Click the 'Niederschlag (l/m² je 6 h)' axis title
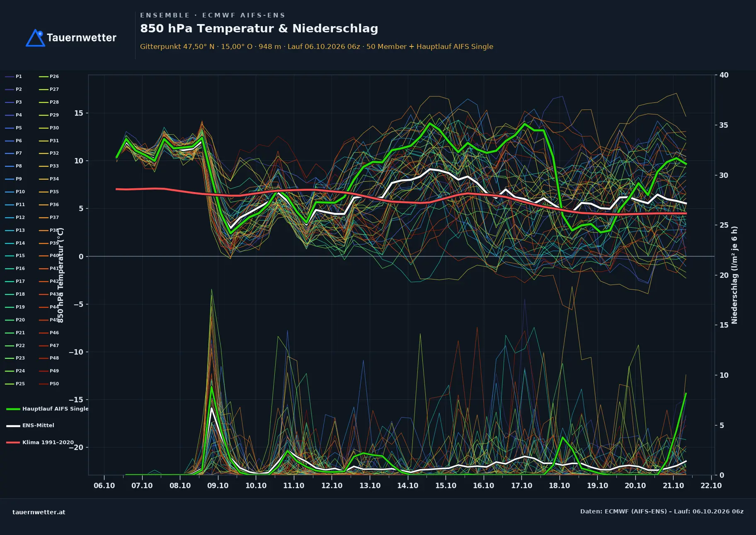756x535 pixels. 734,275
